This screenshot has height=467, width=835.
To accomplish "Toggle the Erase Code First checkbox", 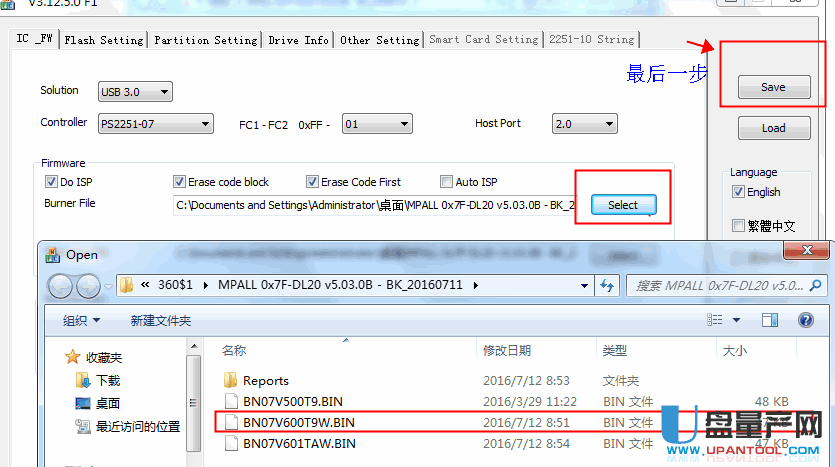I will [x=313, y=182].
